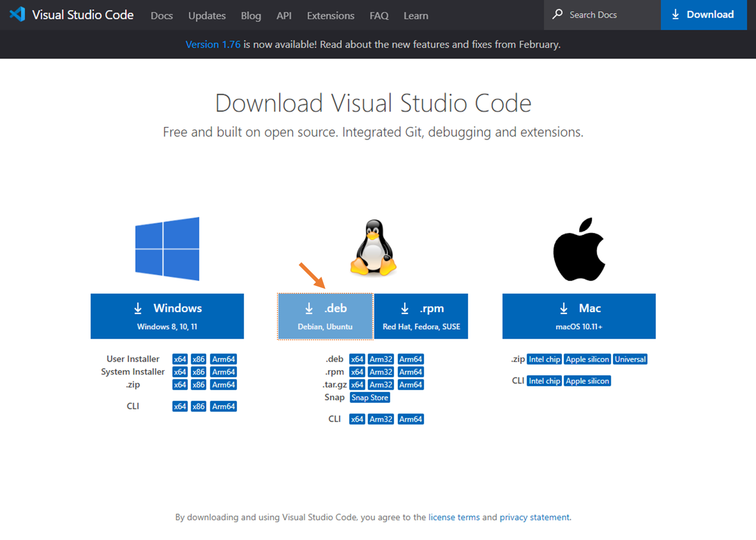Click the 'Download Visual Studio Code' heading
The width and height of the screenshot is (756, 540).
373,103
